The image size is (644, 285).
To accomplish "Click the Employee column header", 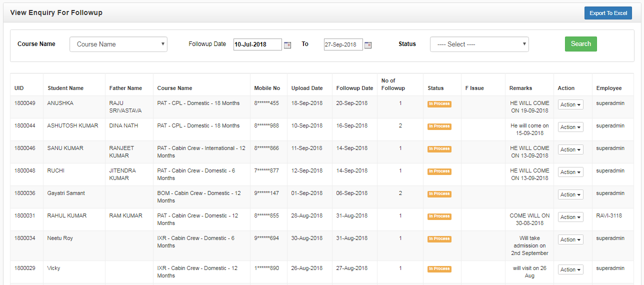I will [x=609, y=88].
